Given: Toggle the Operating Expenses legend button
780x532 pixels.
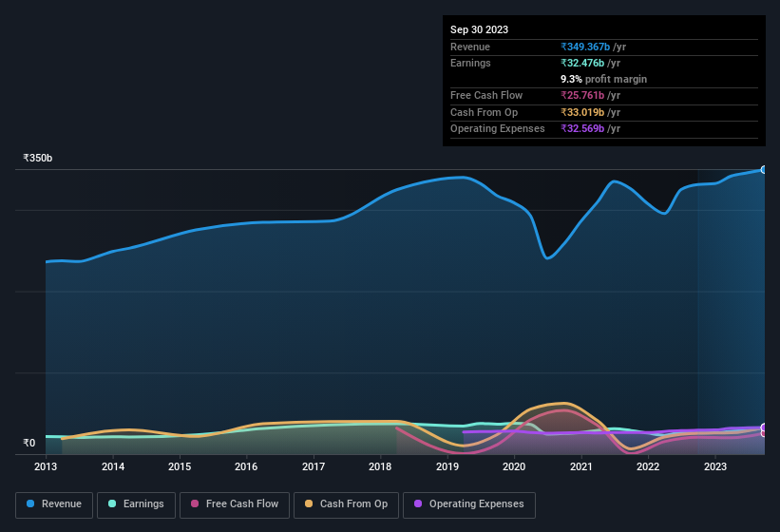Looking at the screenshot, I should pyautogui.click(x=469, y=504).
